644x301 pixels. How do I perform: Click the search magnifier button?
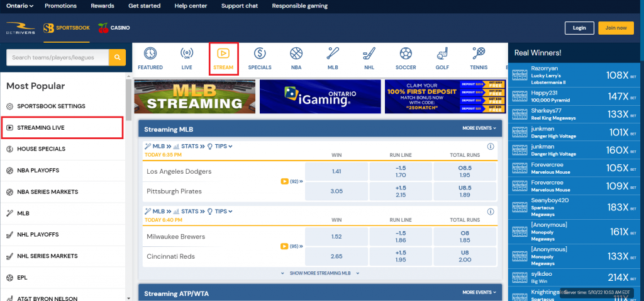(x=117, y=57)
